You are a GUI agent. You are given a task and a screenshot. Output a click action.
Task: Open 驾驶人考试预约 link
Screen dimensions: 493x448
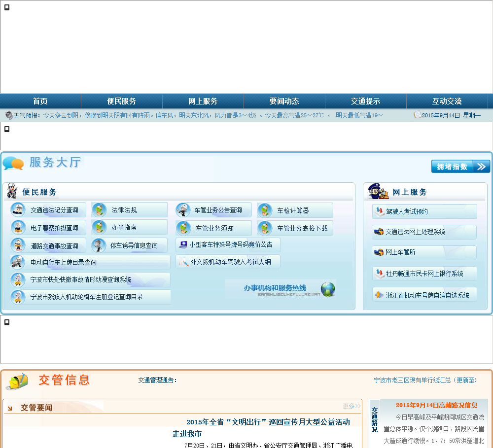tap(407, 211)
